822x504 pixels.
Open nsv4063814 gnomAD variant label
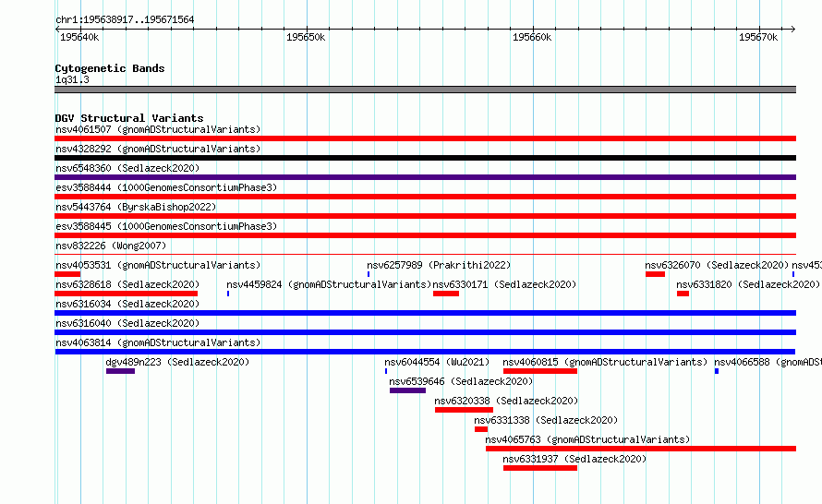click(x=158, y=342)
